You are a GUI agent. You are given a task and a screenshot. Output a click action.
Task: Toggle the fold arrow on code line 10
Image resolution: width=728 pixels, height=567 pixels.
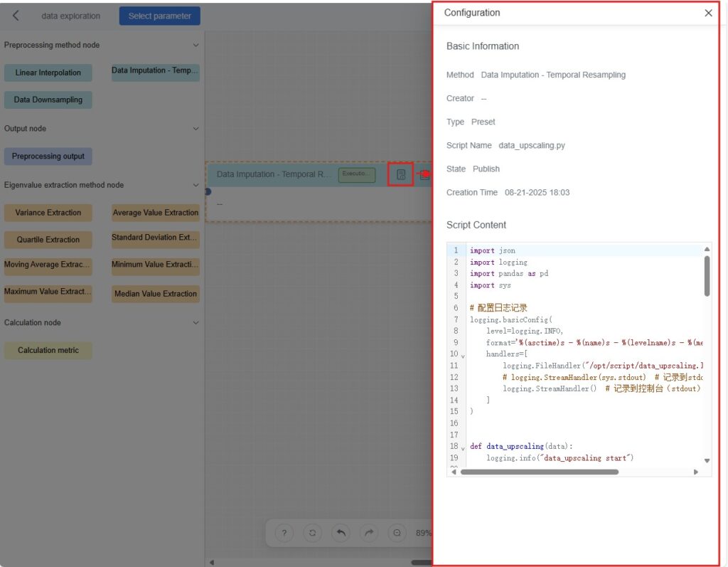tap(464, 355)
